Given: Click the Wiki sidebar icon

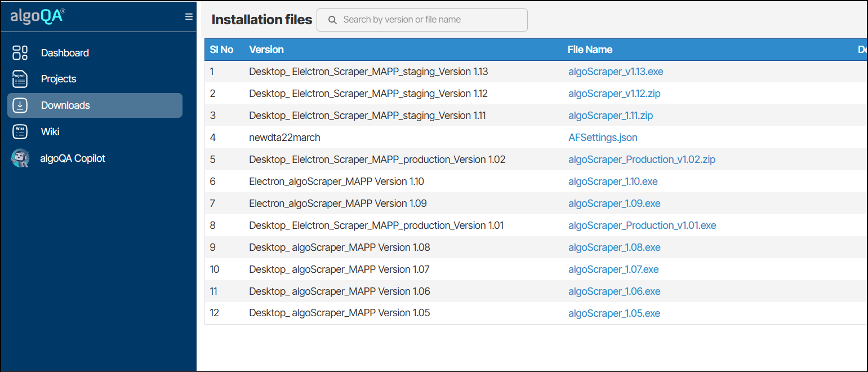Looking at the screenshot, I should click(20, 132).
